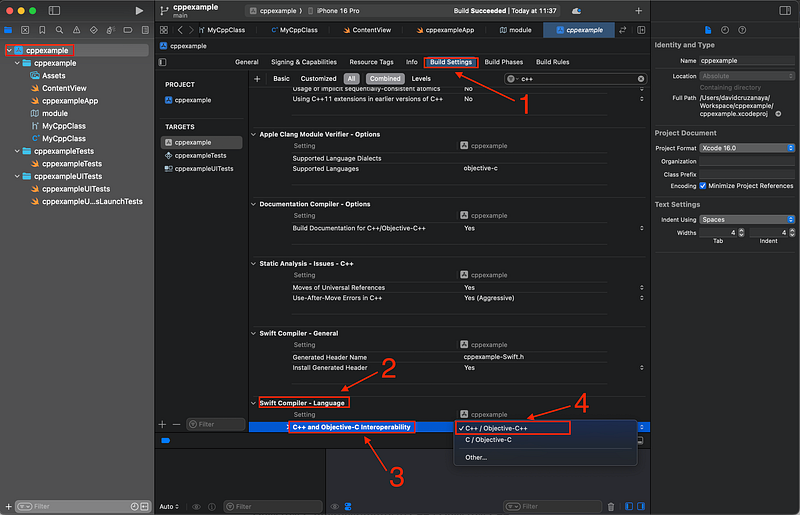Viewport: 800px width, 515px height.
Task: Add a new tab with plus icon
Action: [639, 11]
